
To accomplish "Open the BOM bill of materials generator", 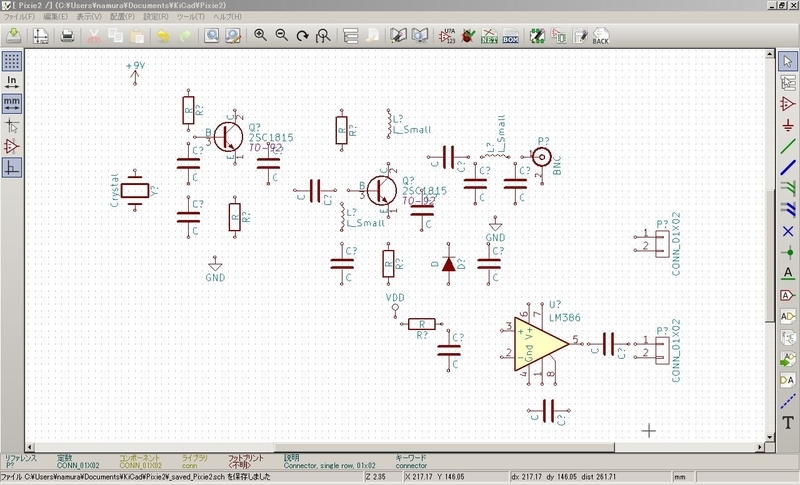I will (x=510, y=36).
